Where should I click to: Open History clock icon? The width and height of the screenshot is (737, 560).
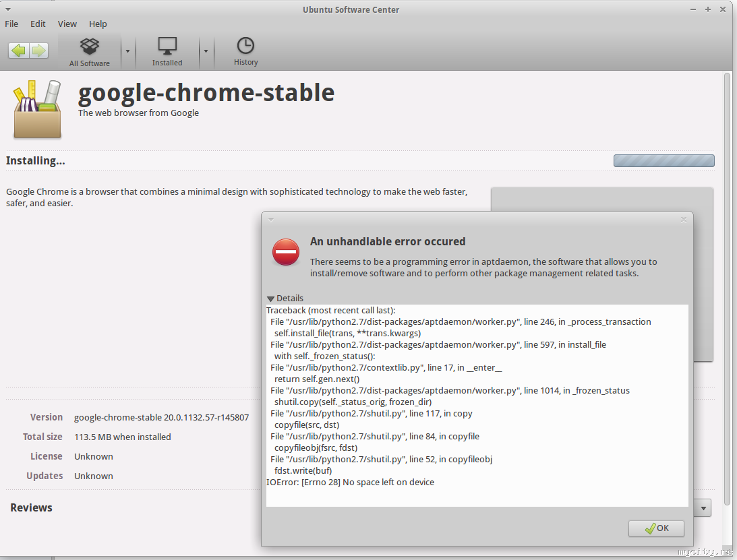(245, 52)
